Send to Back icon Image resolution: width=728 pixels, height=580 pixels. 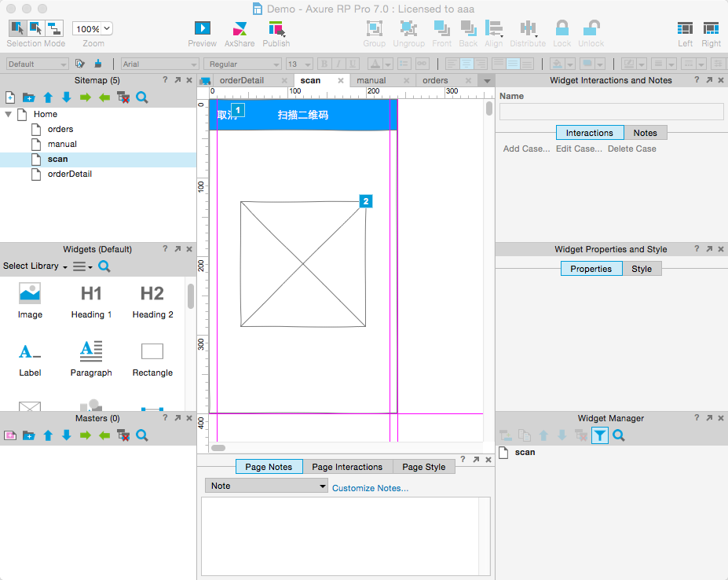(x=468, y=28)
